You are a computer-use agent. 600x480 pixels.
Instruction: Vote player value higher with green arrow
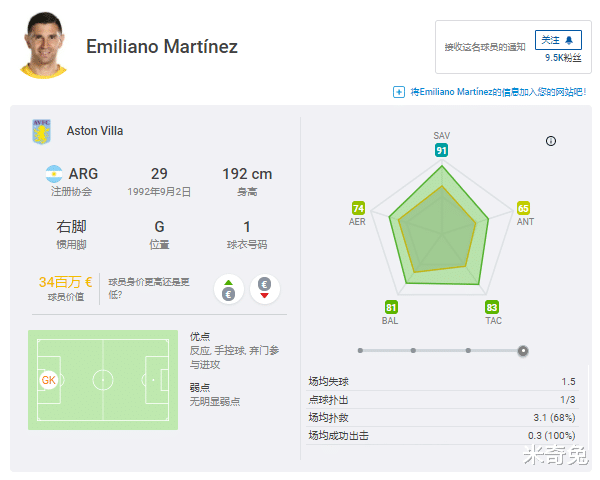click(228, 289)
